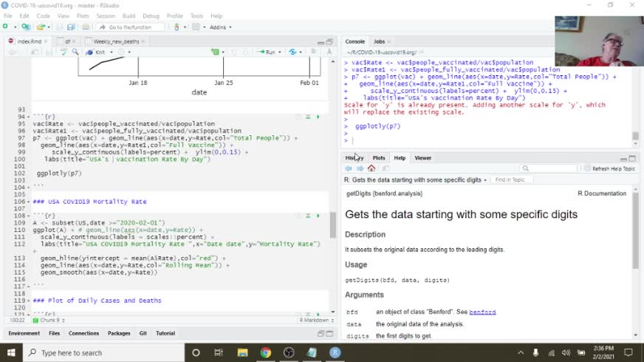The image size is (644, 362).
Task: Switch to the Git tab
Action: click(x=143, y=333)
